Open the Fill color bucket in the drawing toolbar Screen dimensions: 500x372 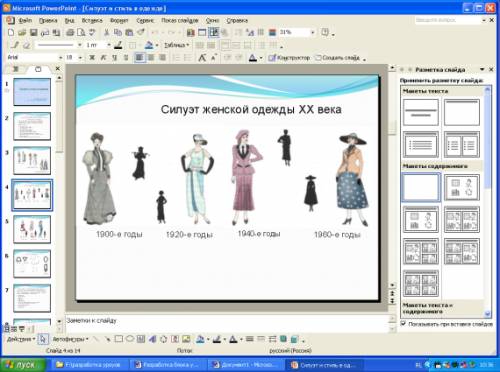point(200,339)
